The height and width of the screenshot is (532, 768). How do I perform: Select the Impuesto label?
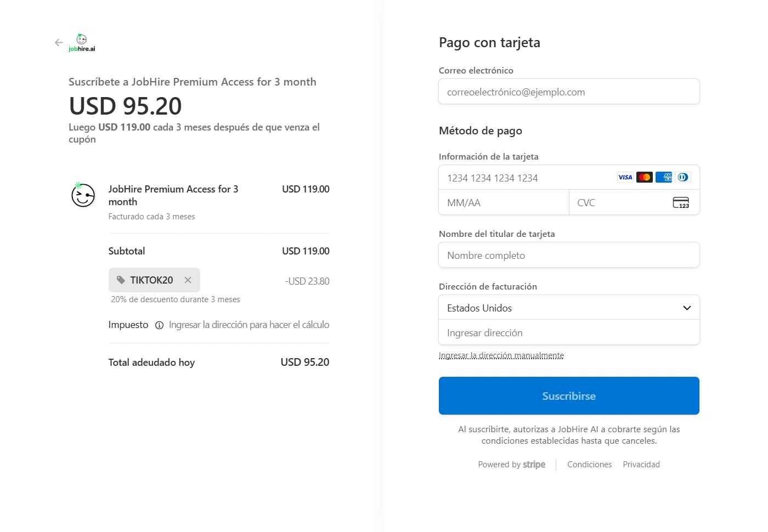(x=128, y=325)
